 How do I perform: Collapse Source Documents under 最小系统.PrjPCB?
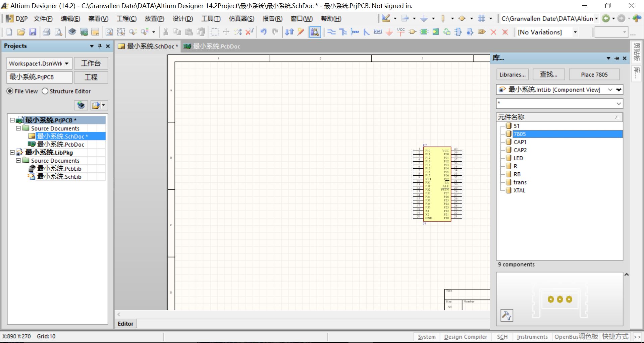18,128
